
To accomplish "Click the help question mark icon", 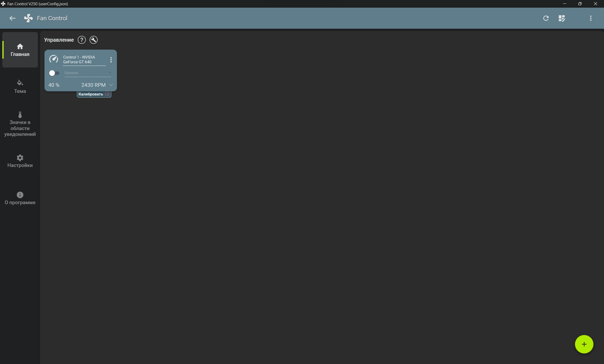I will [82, 40].
